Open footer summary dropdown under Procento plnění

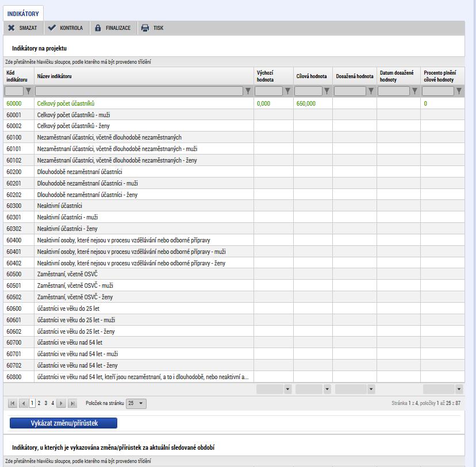459,389
